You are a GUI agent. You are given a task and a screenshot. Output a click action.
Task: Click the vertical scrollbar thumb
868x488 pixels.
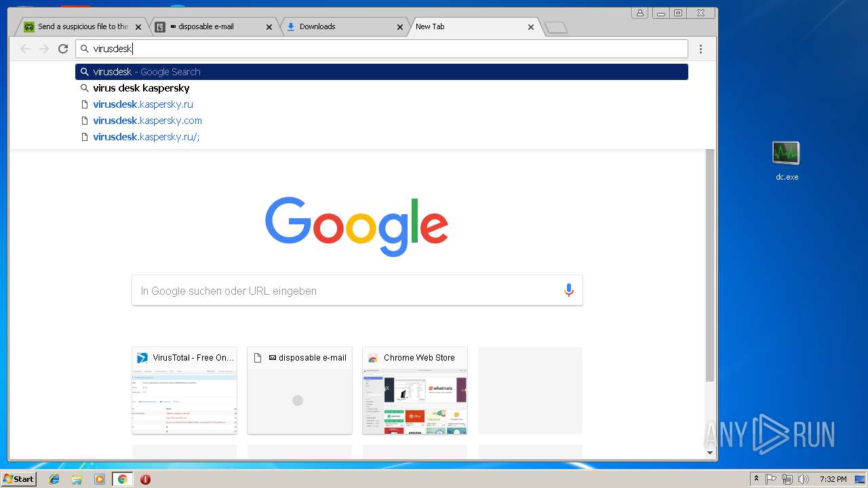click(x=710, y=265)
